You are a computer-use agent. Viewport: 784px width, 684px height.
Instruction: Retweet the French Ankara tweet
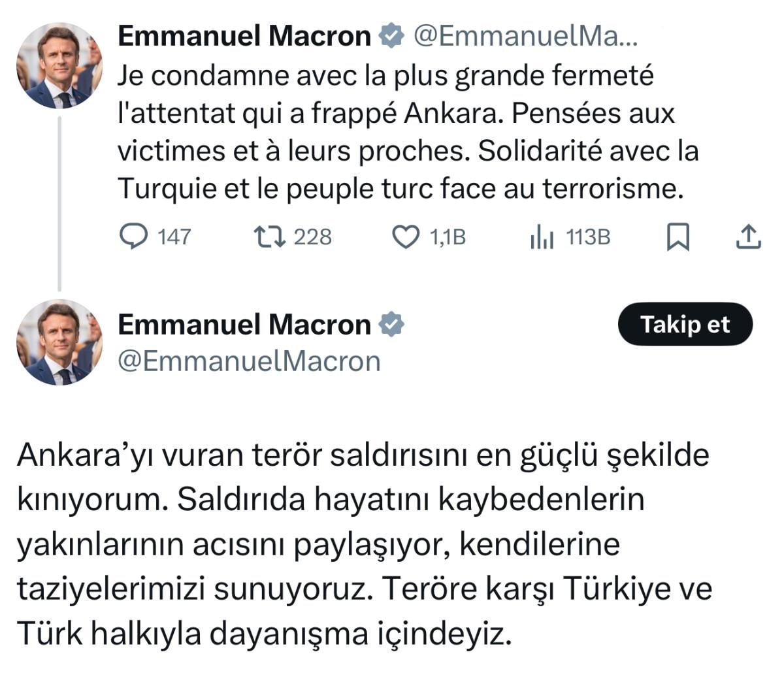coord(269,236)
